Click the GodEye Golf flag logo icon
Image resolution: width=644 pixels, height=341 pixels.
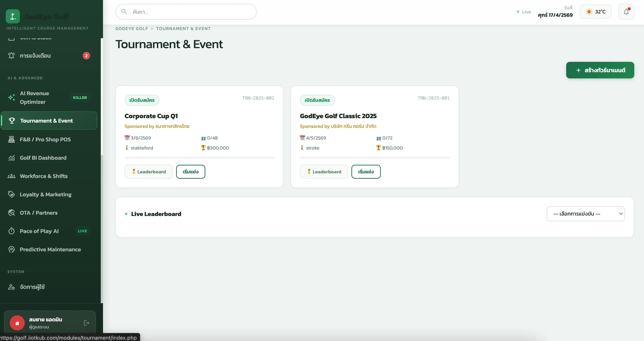point(13,16)
